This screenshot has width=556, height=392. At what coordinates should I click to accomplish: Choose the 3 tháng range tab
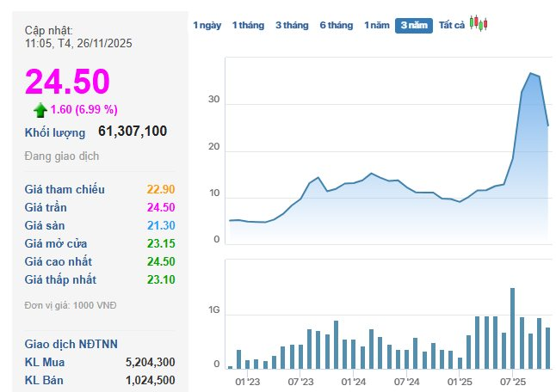pyautogui.click(x=292, y=26)
